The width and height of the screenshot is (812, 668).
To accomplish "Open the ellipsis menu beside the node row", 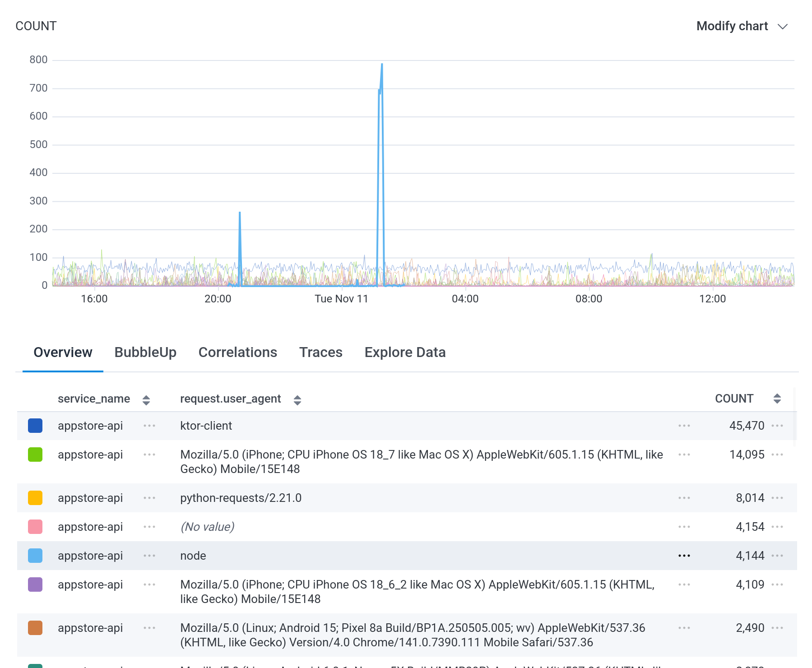I will pos(684,556).
